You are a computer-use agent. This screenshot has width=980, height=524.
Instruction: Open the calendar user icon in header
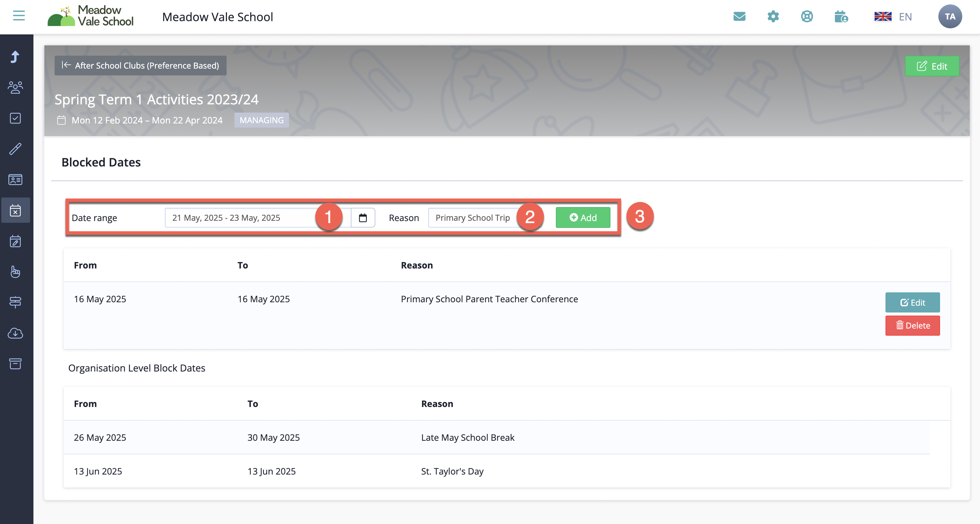(841, 16)
